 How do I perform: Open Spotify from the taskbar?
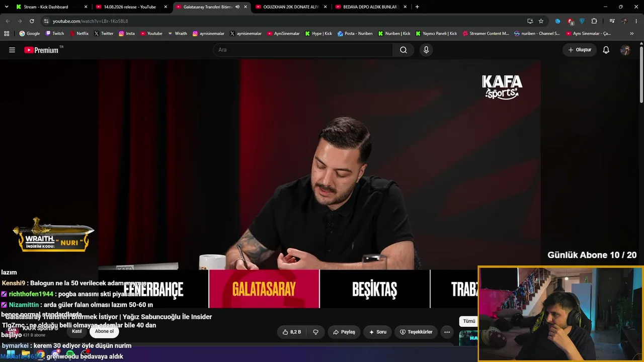point(70,354)
